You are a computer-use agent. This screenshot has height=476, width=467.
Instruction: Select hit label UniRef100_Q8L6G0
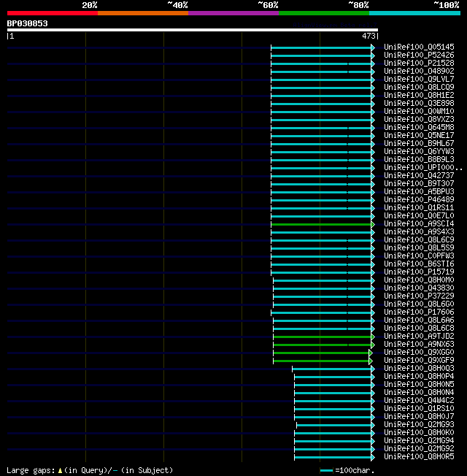[419, 304]
